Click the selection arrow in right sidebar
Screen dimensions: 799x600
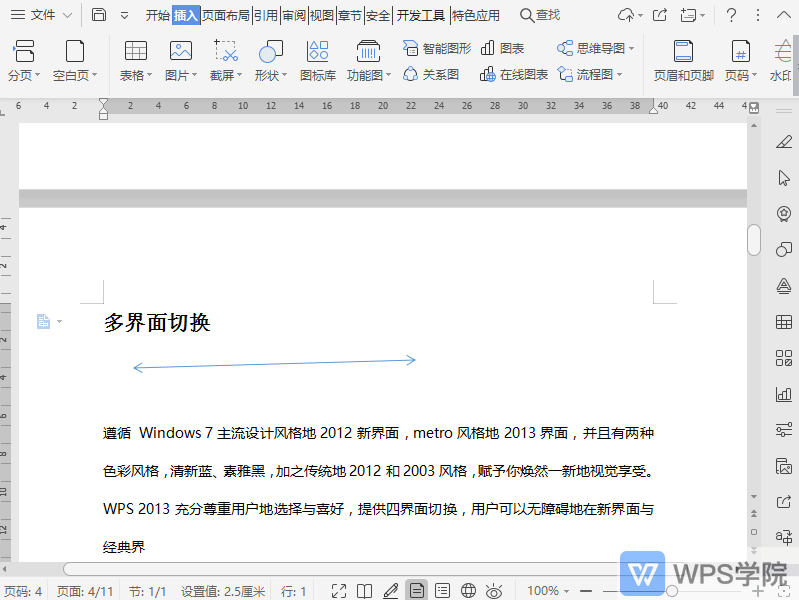tap(784, 178)
